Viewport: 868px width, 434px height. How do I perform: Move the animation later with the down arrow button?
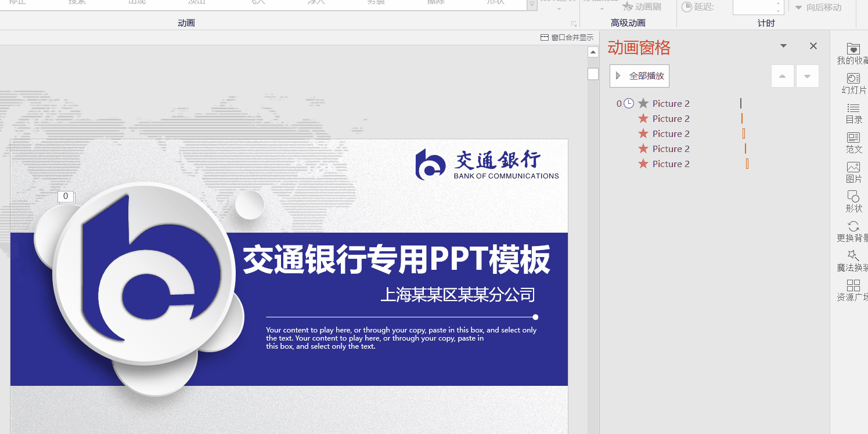click(x=808, y=76)
